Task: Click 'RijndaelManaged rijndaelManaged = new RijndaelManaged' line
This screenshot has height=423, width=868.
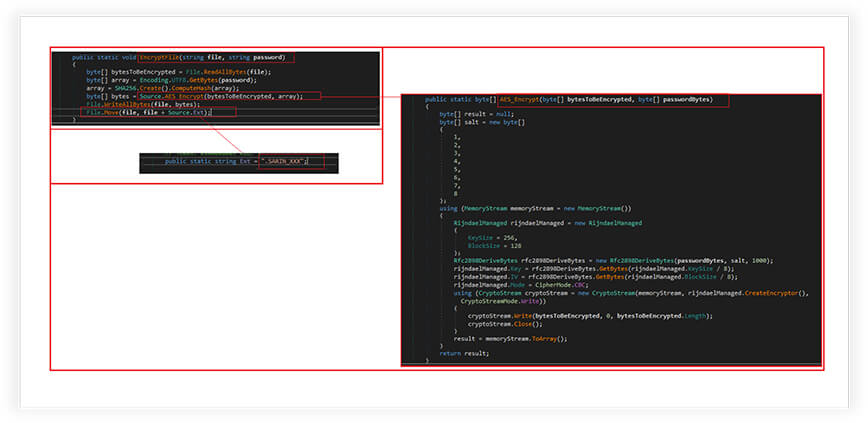Action: click(547, 223)
